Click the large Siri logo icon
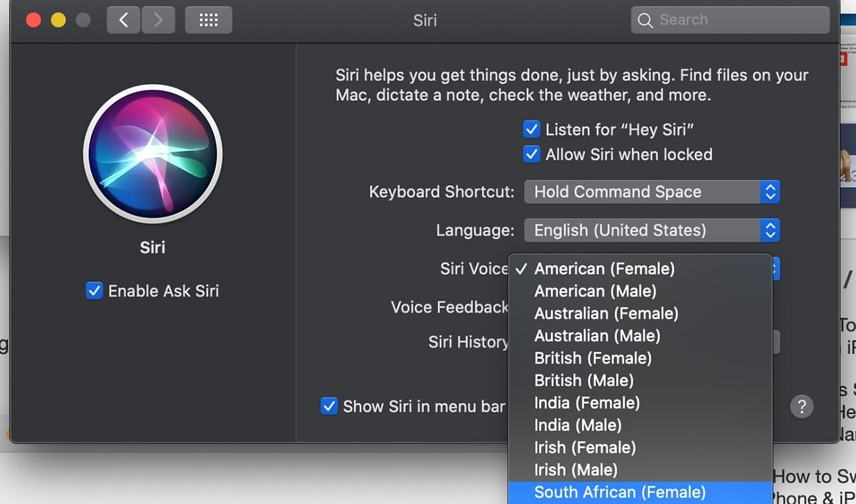The width and height of the screenshot is (856, 504). pyautogui.click(x=152, y=154)
